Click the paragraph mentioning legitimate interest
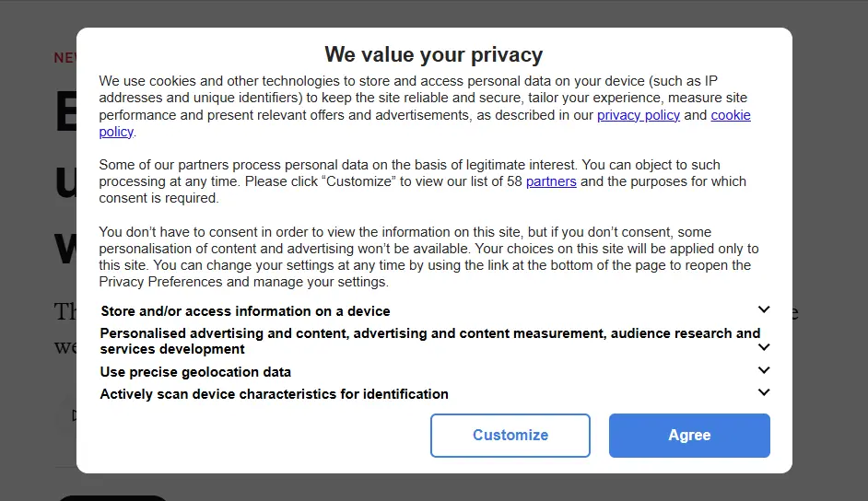Screen dimensions: 868x501 [422, 181]
